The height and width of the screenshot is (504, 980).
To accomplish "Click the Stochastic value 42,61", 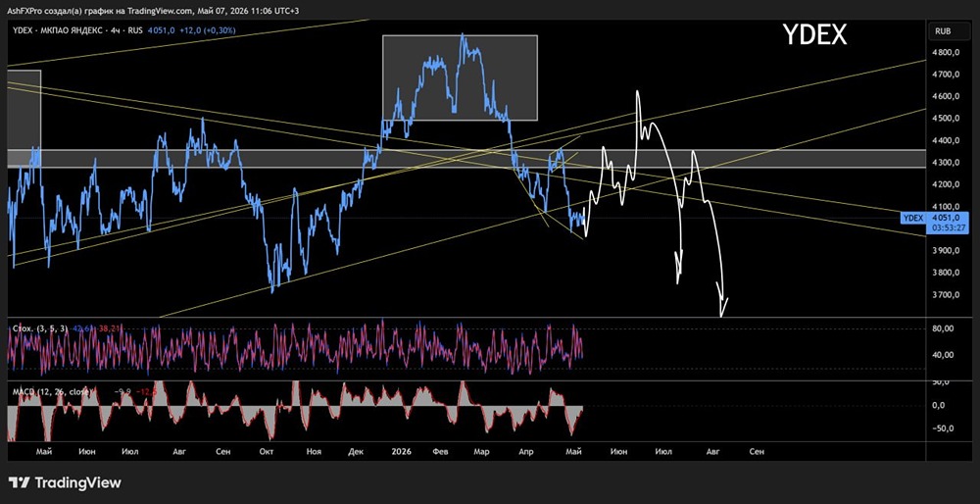I will pyautogui.click(x=80, y=328).
